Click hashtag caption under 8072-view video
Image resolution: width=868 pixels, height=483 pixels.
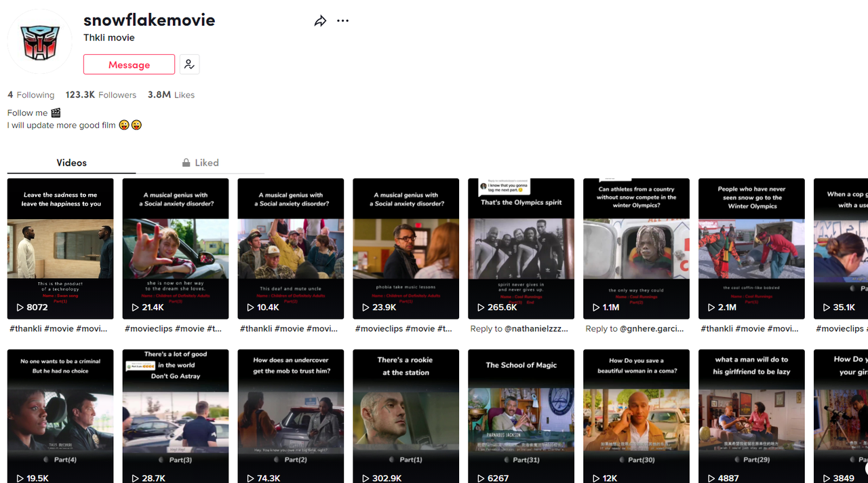59,328
